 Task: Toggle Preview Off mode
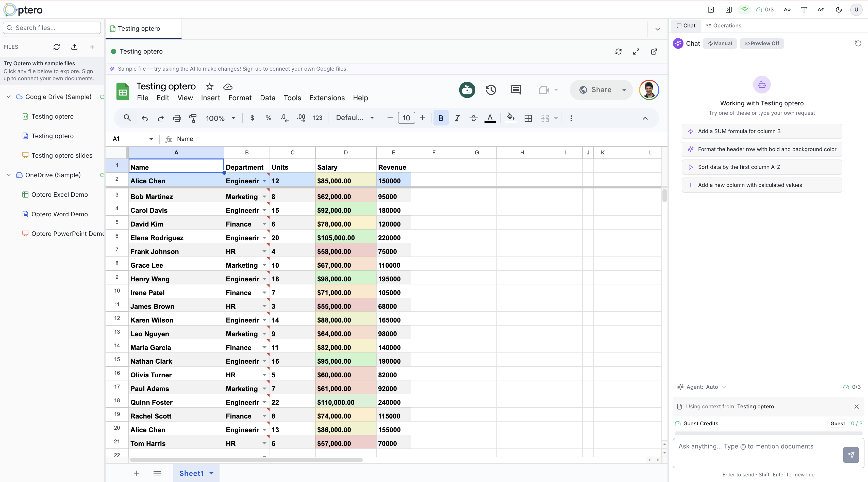pos(761,43)
